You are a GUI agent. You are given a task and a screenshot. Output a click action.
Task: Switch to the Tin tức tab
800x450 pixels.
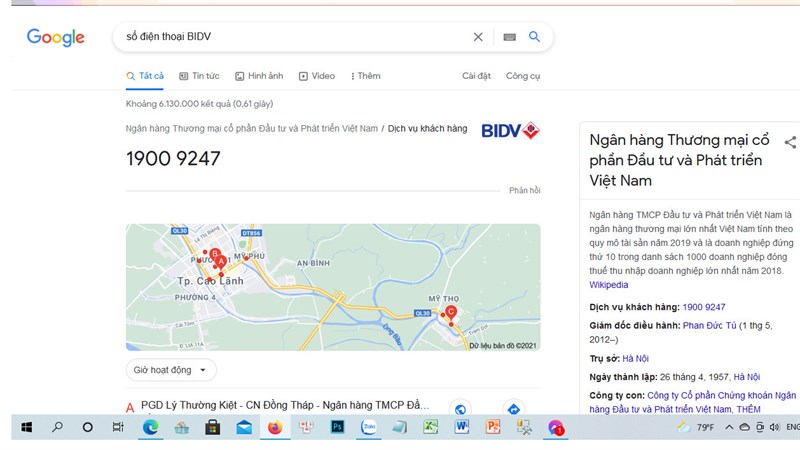pos(199,76)
